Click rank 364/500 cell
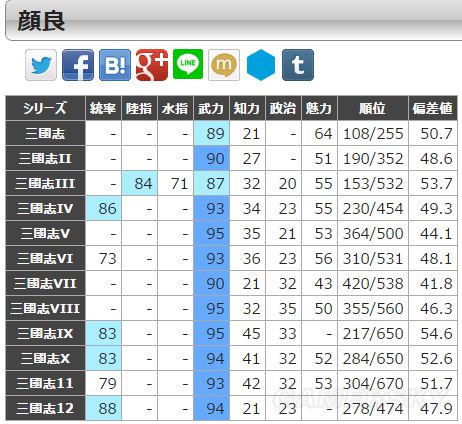This screenshot has width=462, height=424. click(x=373, y=233)
